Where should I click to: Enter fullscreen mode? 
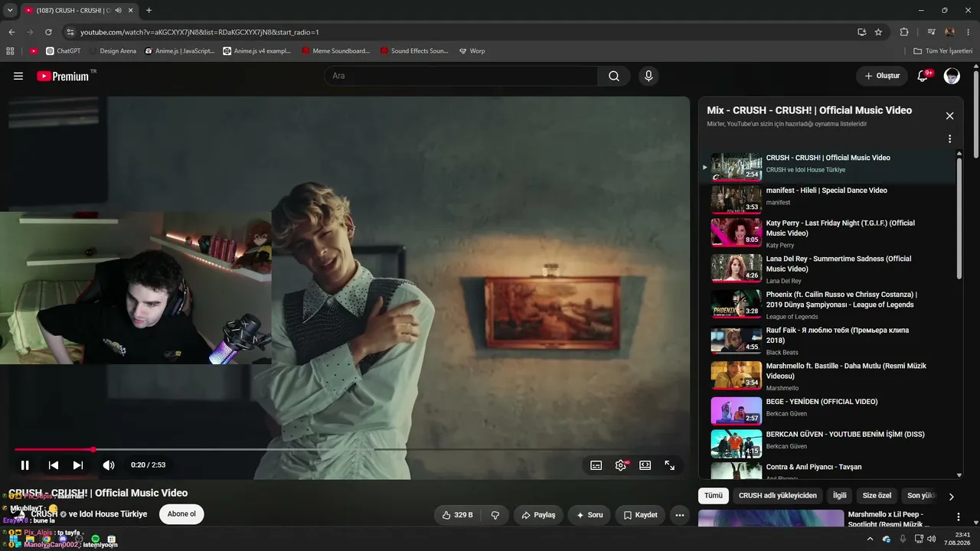[x=670, y=465]
